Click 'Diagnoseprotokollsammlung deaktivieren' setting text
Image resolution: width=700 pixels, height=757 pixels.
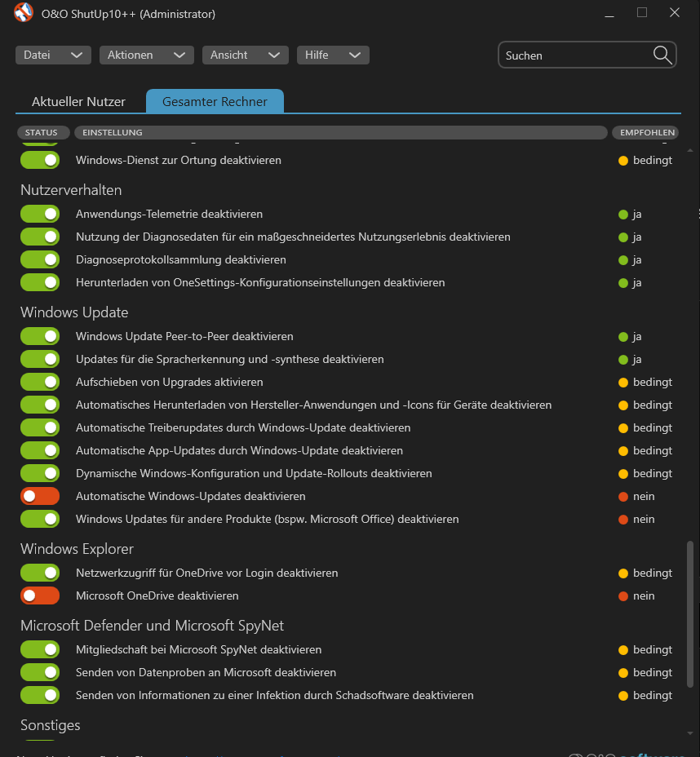[181, 259]
